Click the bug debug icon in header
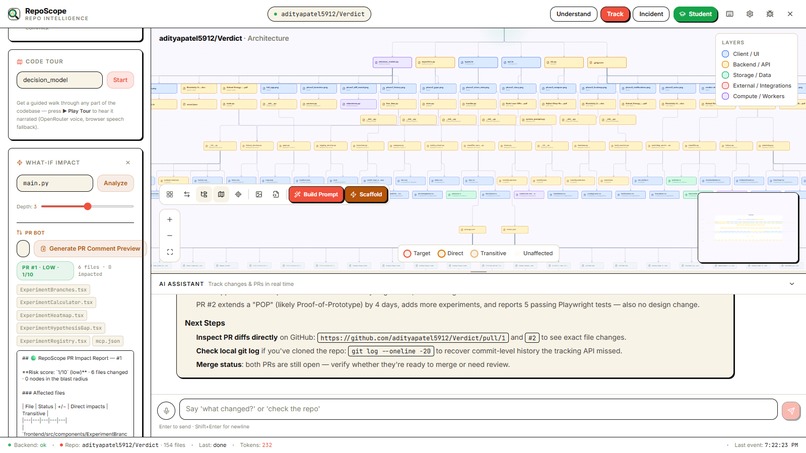Screen dimensions: 806x453 coord(770,14)
